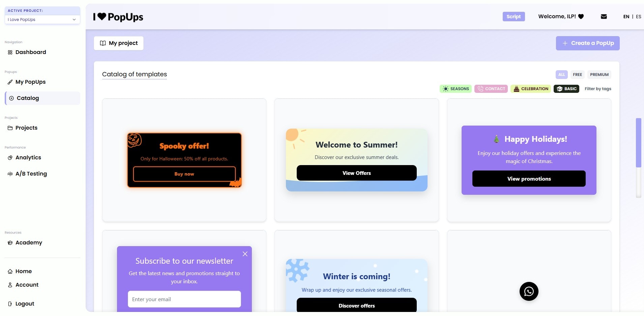Open the WhatsApp chat button

(x=529, y=291)
